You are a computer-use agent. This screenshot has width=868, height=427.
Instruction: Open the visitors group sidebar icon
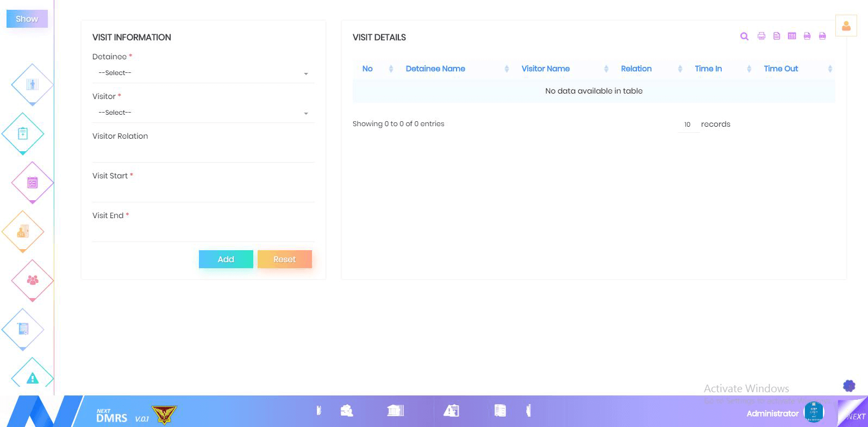point(32,280)
